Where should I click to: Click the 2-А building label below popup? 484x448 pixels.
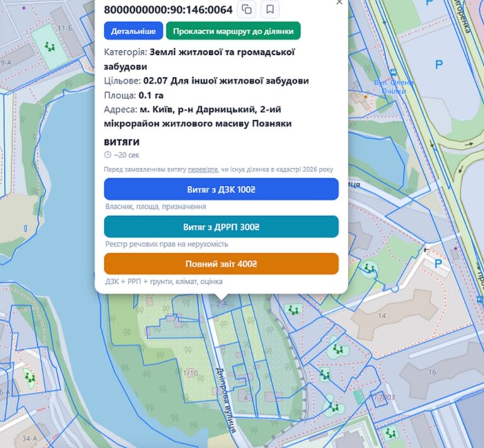[x=221, y=304]
